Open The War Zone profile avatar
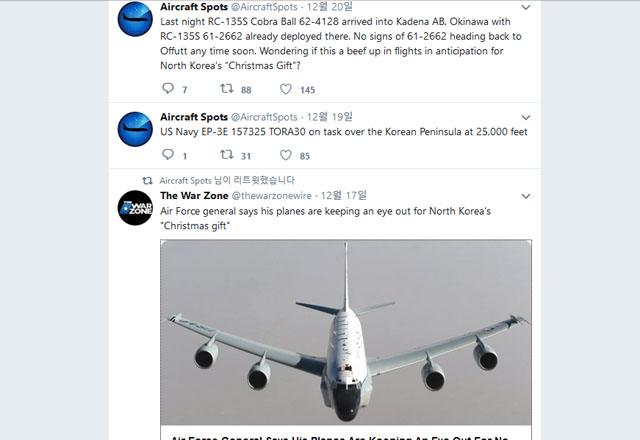 (135, 208)
